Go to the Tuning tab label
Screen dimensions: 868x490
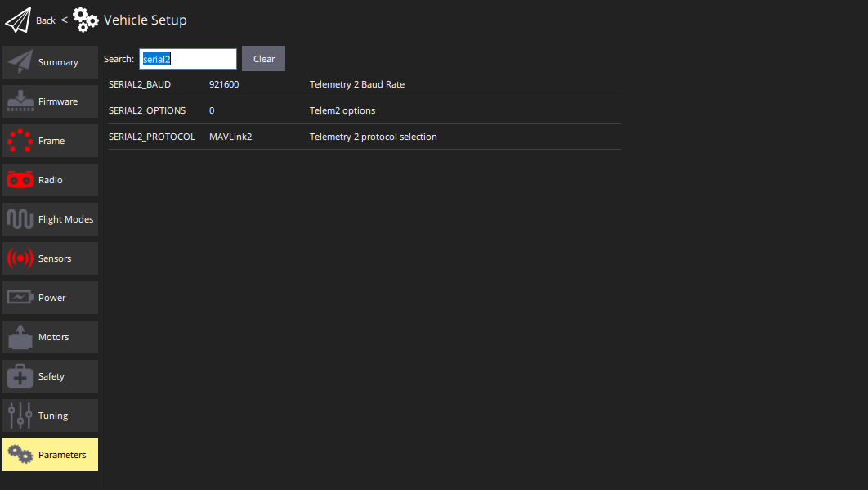pos(53,416)
